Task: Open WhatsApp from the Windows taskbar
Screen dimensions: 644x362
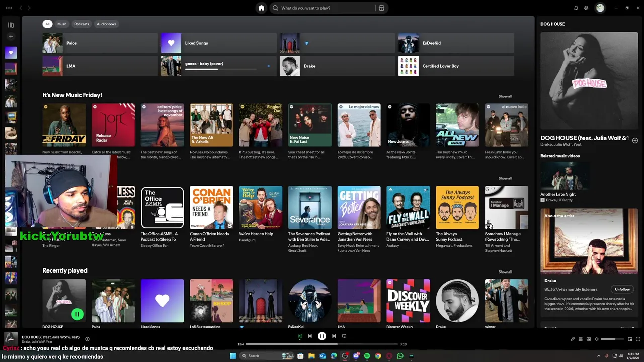Action: click(x=400, y=356)
